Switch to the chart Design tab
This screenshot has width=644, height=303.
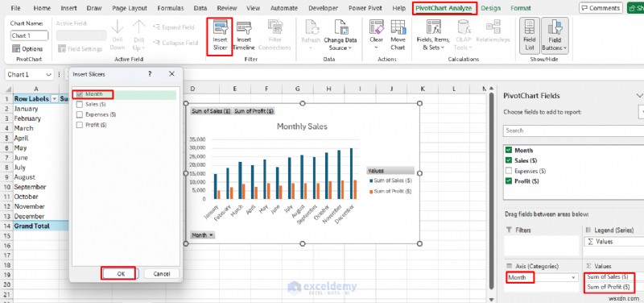click(x=490, y=8)
